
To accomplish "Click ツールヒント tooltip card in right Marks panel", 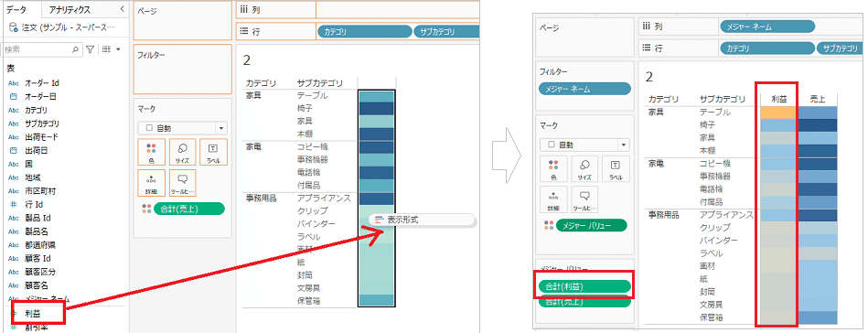I will [x=584, y=199].
